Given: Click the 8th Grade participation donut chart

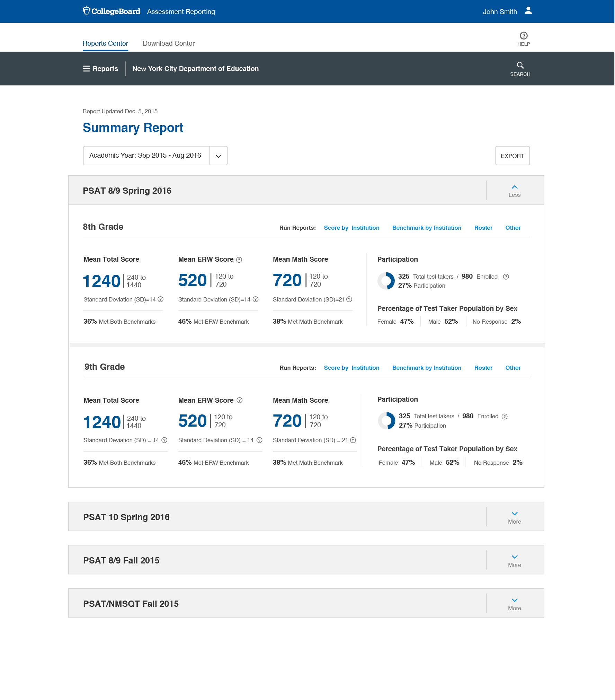Looking at the screenshot, I should [386, 281].
